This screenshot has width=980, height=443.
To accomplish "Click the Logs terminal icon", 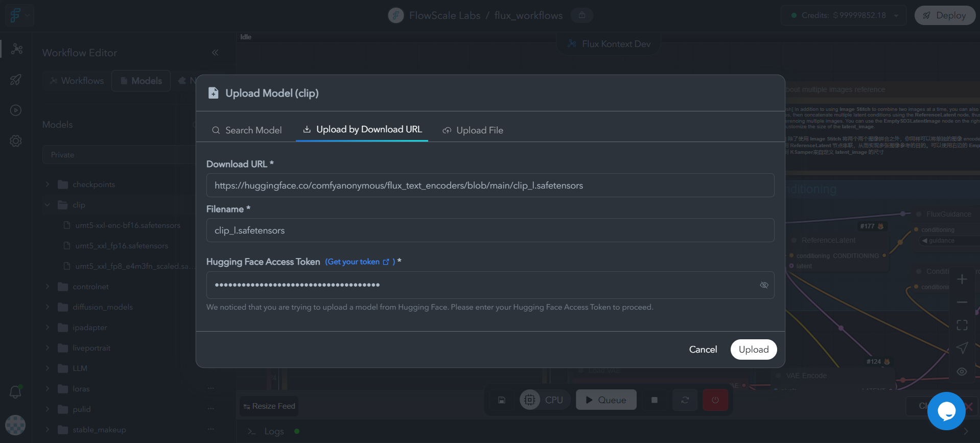I will [x=251, y=432].
